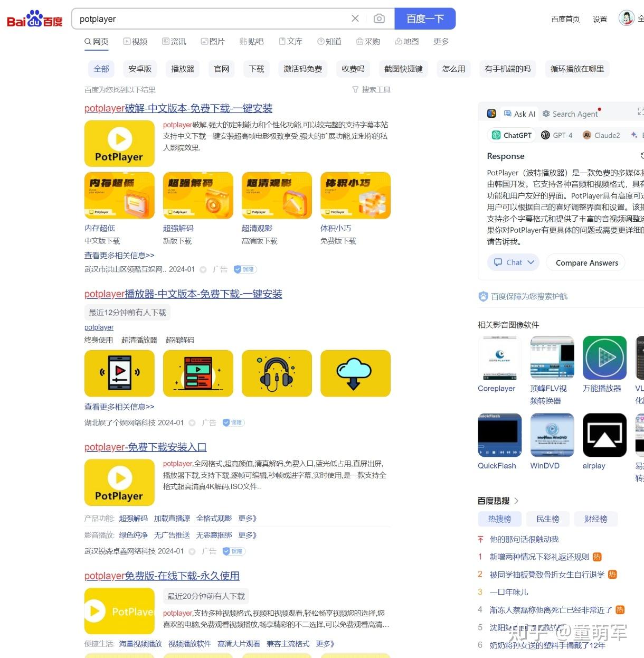Click the Compare Answers button
The height and width of the screenshot is (658, 644).
586,262
